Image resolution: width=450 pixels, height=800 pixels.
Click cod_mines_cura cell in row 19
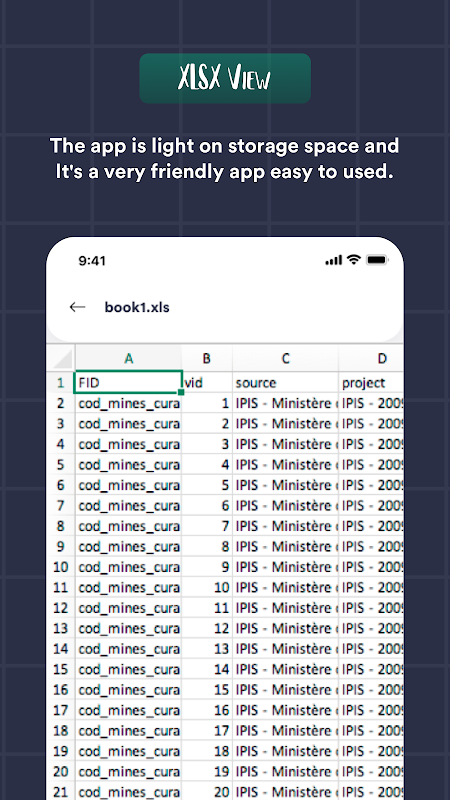tap(129, 751)
